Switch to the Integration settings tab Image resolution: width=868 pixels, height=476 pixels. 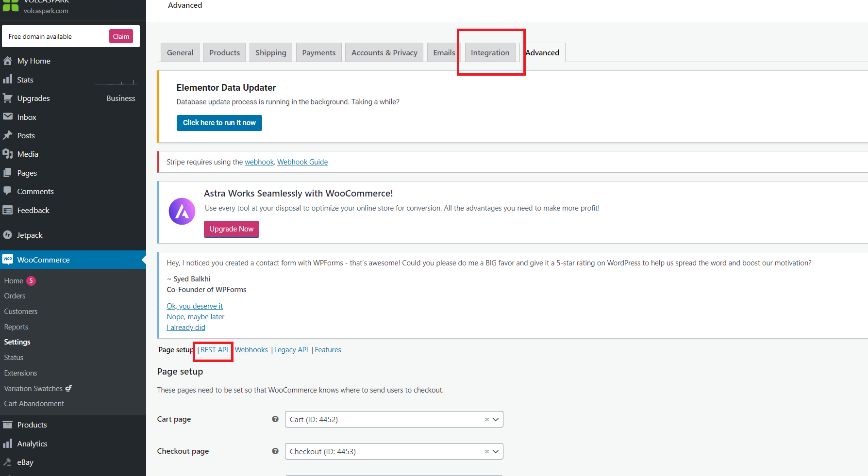click(x=490, y=52)
